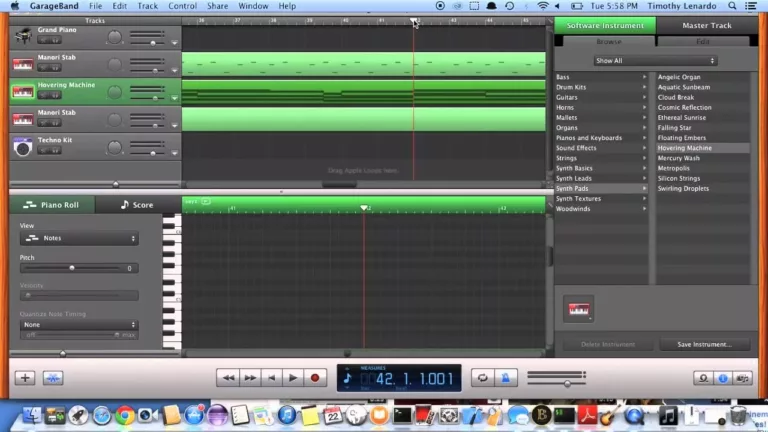Open the Track menu
Viewport: 768px width, 432px height.
click(147, 6)
